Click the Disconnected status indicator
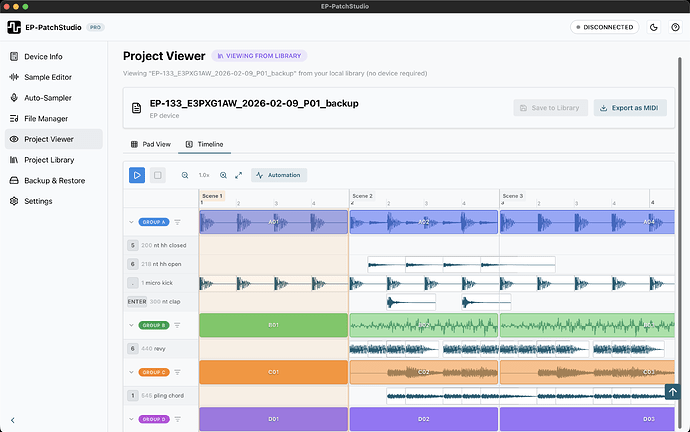This screenshot has width=690, height=432. pos(602,27)
